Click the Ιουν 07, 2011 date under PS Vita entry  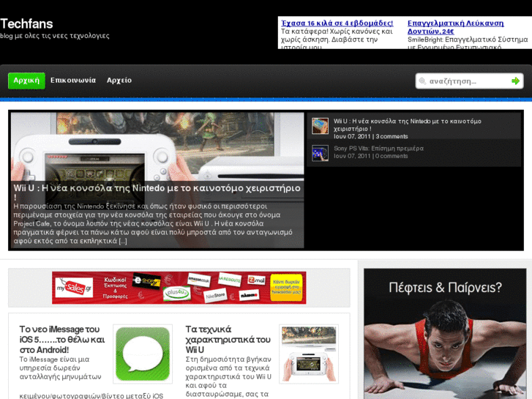click(x=352, y=156)
